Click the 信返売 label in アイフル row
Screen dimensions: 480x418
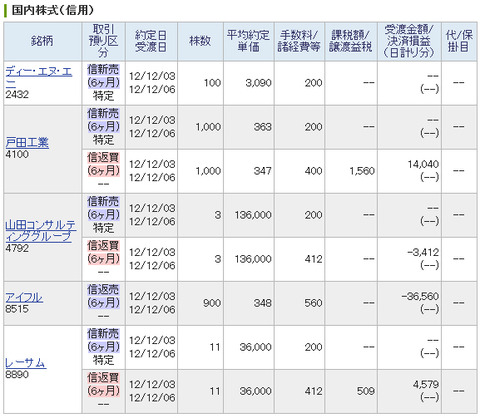tap(103, 290)
